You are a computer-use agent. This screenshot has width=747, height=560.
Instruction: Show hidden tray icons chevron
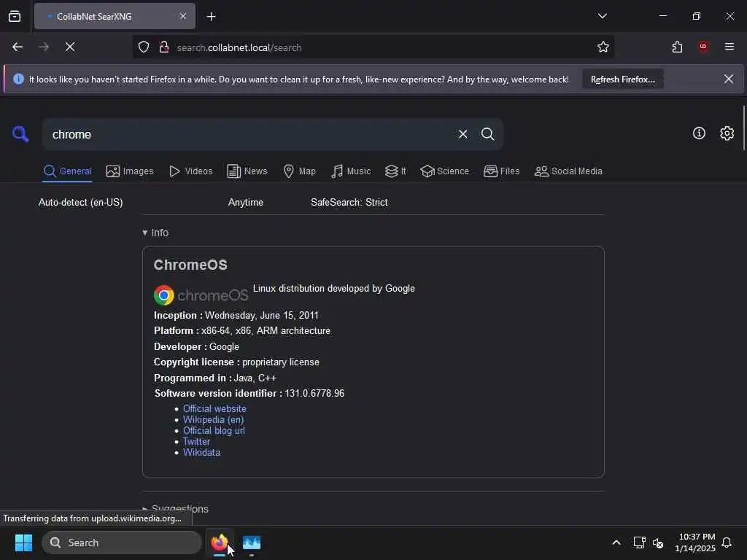[x=616, y=542]
